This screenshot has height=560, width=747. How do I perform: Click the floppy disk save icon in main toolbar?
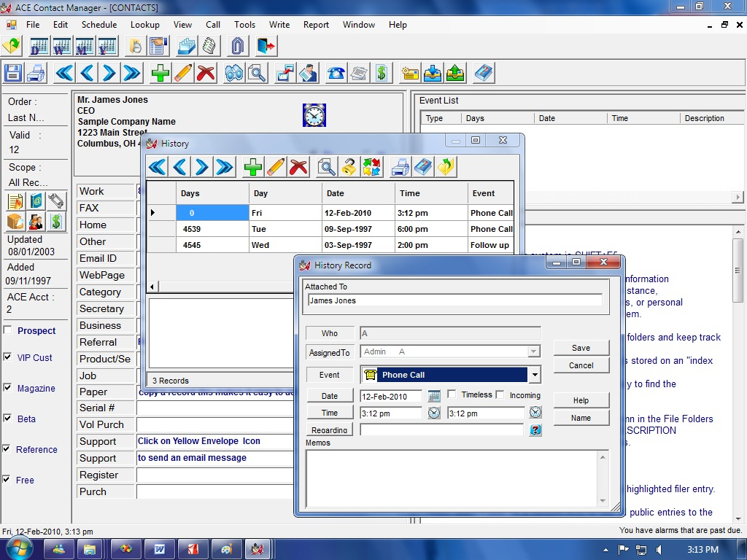click(13, 73)
